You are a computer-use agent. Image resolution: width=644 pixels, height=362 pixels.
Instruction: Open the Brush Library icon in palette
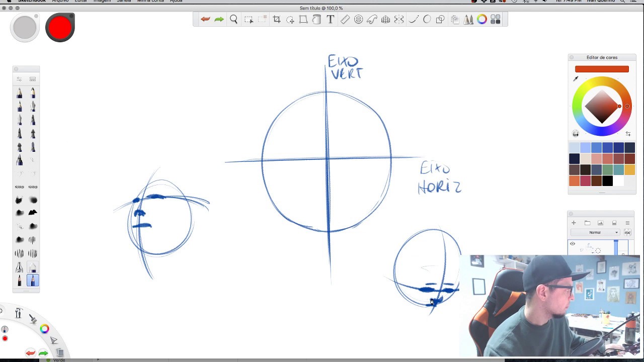click(33, 79)
